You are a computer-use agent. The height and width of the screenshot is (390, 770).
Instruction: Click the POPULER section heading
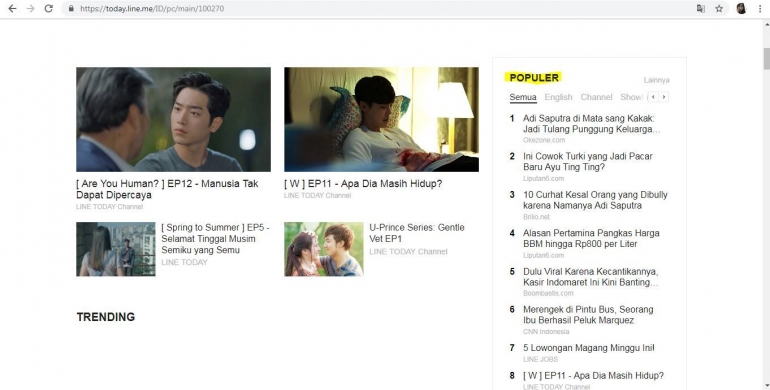tap(534, 78)
